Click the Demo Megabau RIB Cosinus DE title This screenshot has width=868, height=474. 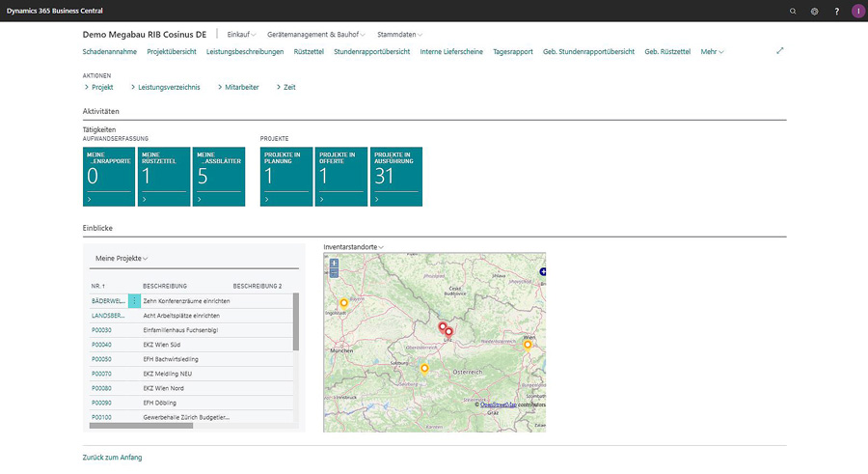(145, 35)
